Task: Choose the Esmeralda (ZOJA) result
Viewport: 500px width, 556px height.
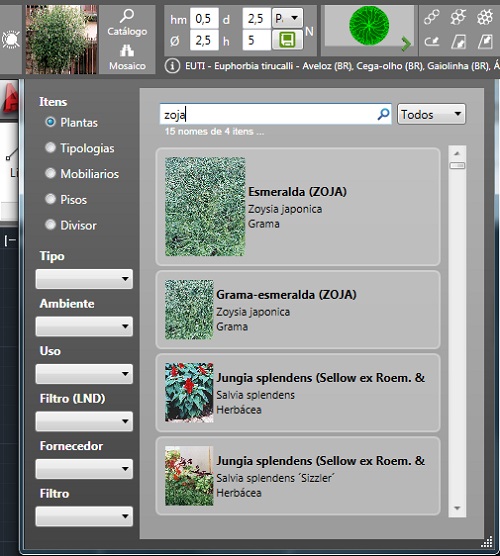Action: pos(298,207)
